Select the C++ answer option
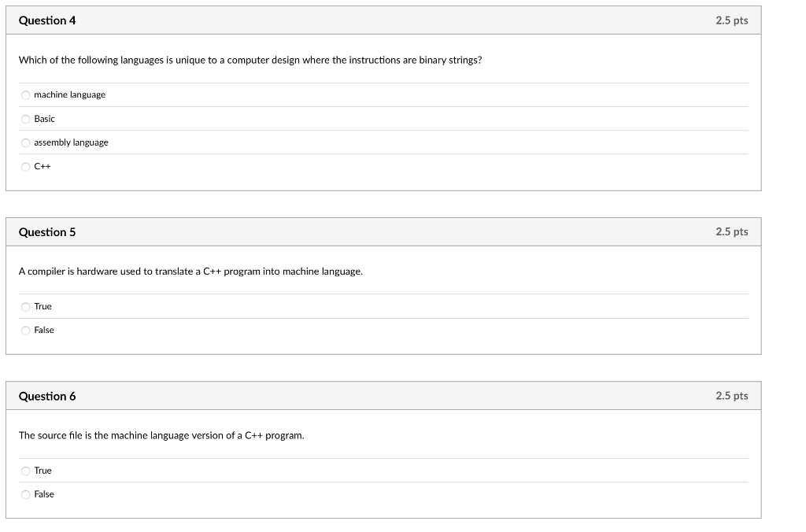Viewport: 806px width, 532px height. [x=25, y=166]
